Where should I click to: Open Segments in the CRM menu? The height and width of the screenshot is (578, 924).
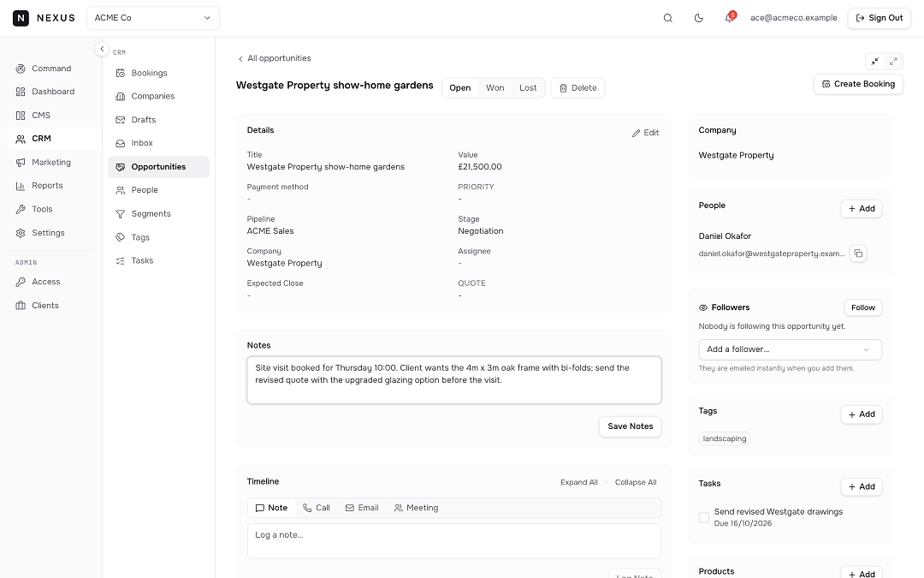pos(158,213)
